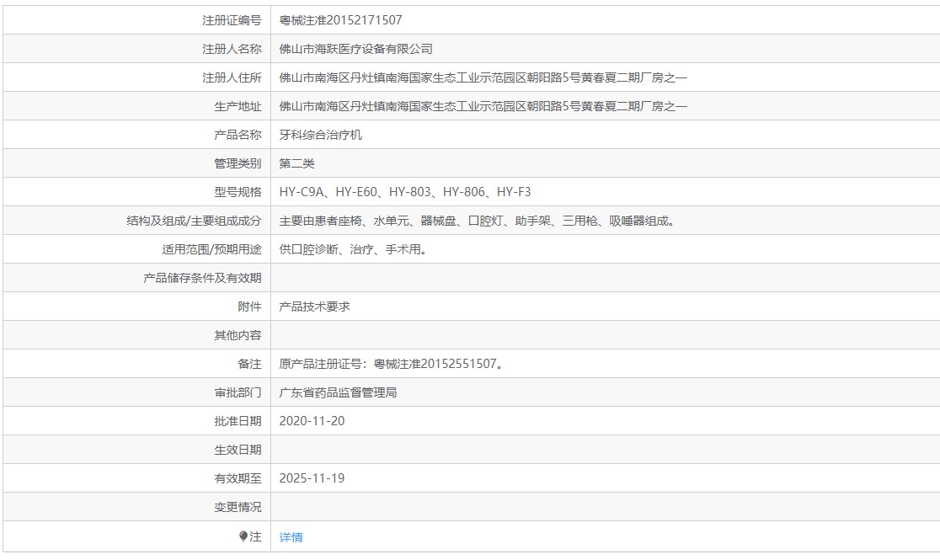
Task: Select approving department 广东省药品监督管理局
Action: tap(338, 392)
